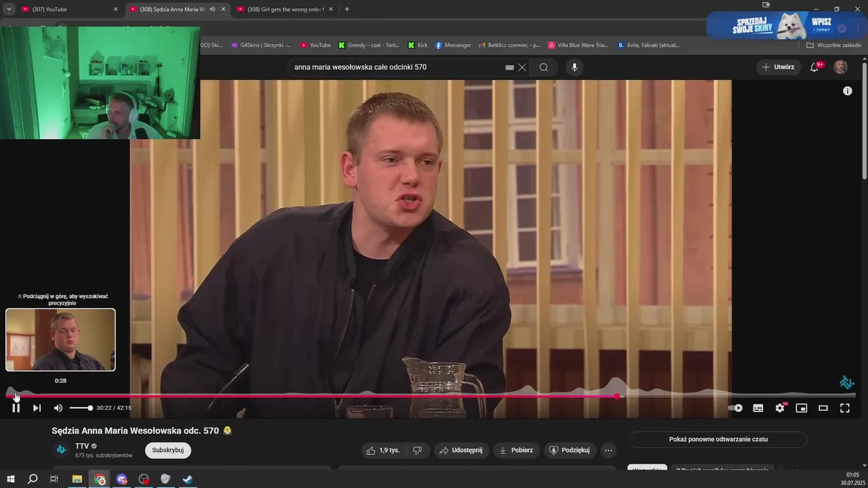The width and height of the screenshot is (868, 488).
Task: Skip to the next video
Action: (37, 408)
